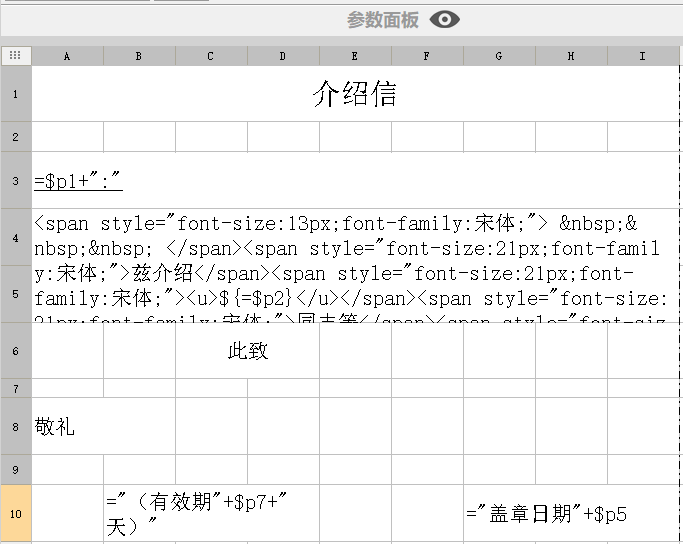The width and height of the screenshot is (683, 544).
Task: Select column I header
Action: pyautogui.click(x=642, y=56)
